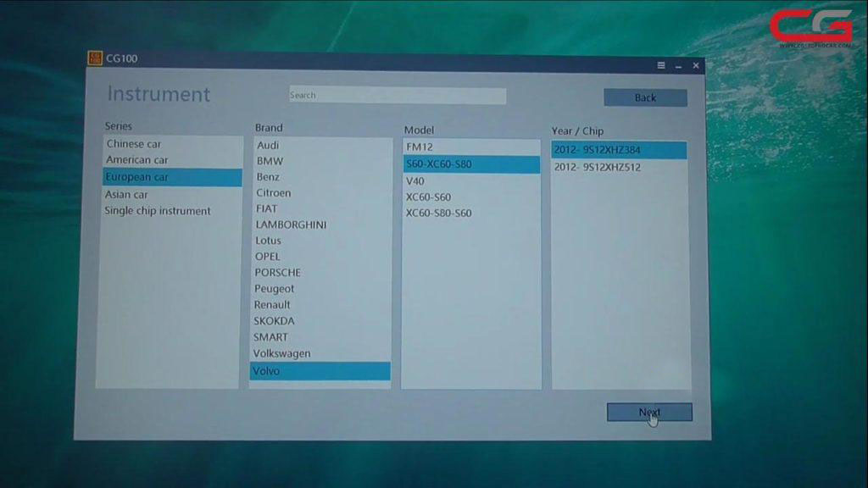The image size is (868, 488).
Task: Choose European car in Series list
Action: (x=173, y=177)
